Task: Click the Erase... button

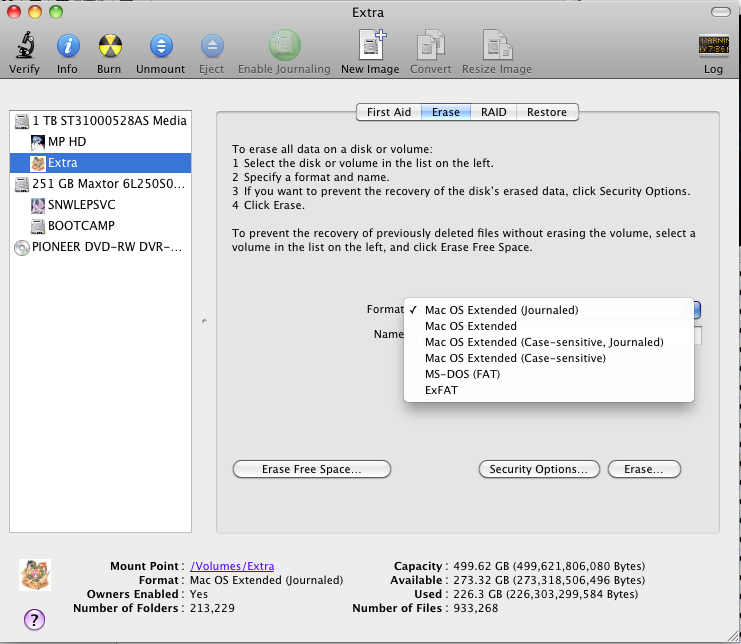Action: [644, 469]
